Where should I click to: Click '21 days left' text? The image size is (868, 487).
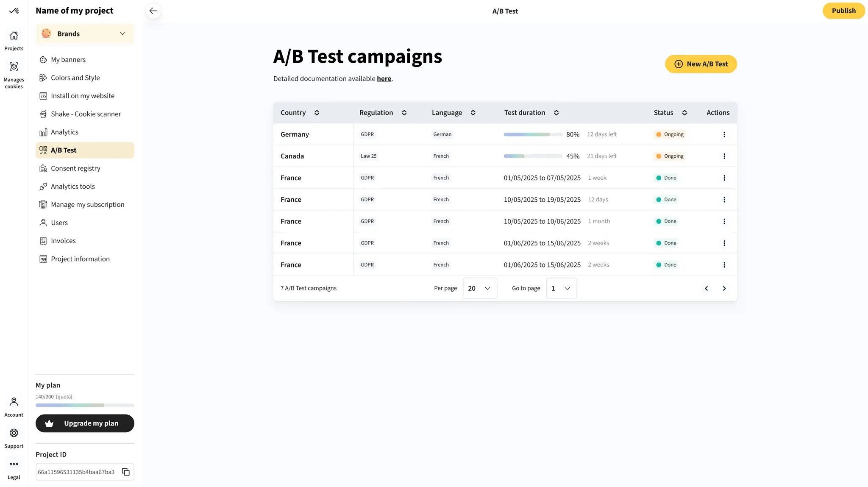pos(601,156)
